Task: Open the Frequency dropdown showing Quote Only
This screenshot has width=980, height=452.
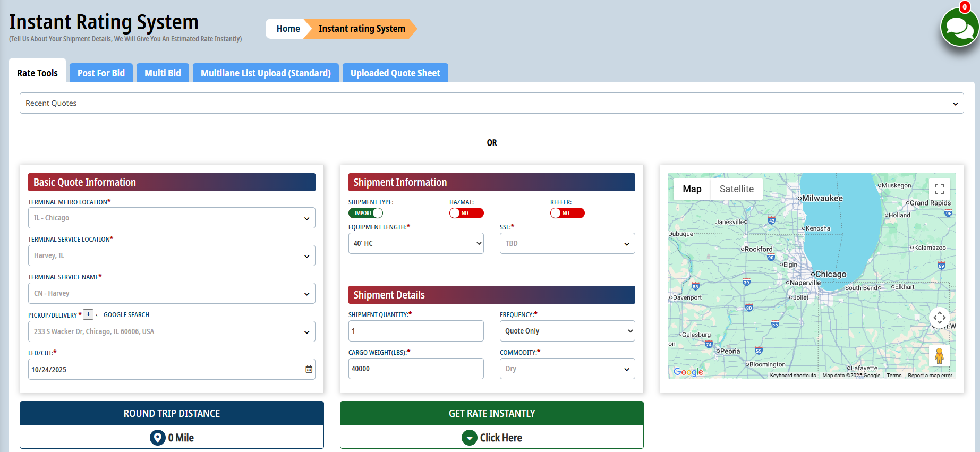Action: click(x=567, y=331)
